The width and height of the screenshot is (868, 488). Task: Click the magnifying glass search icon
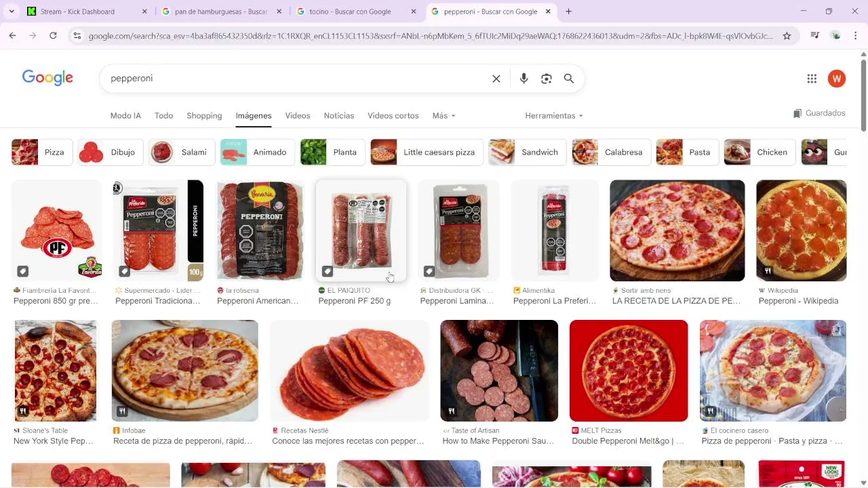569,79
